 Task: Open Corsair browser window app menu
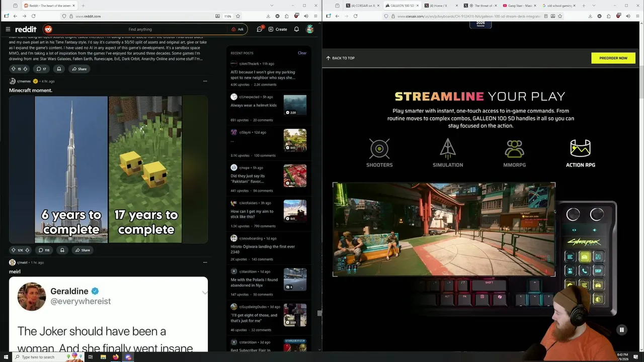[637, 16]
